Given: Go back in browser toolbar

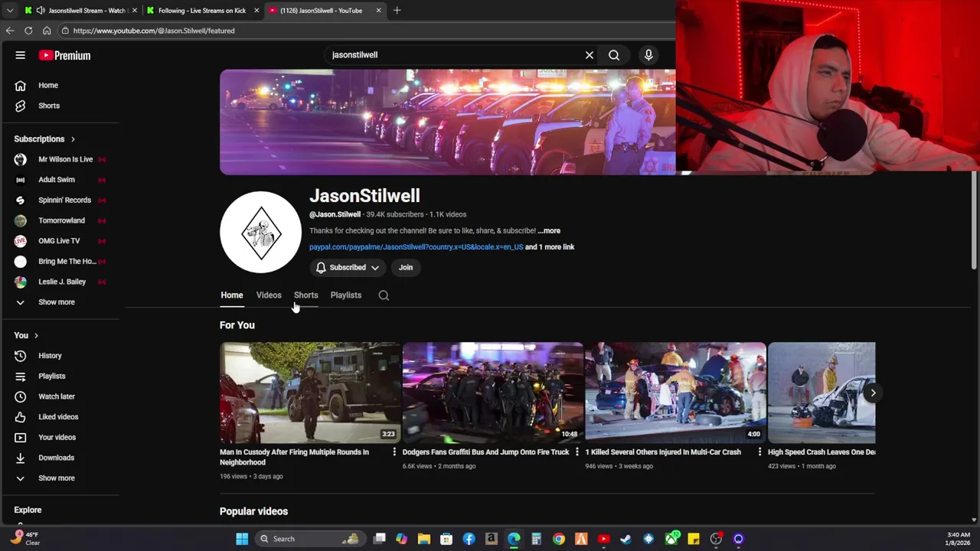Looking at the screenshot, I should tap(10, 31).
